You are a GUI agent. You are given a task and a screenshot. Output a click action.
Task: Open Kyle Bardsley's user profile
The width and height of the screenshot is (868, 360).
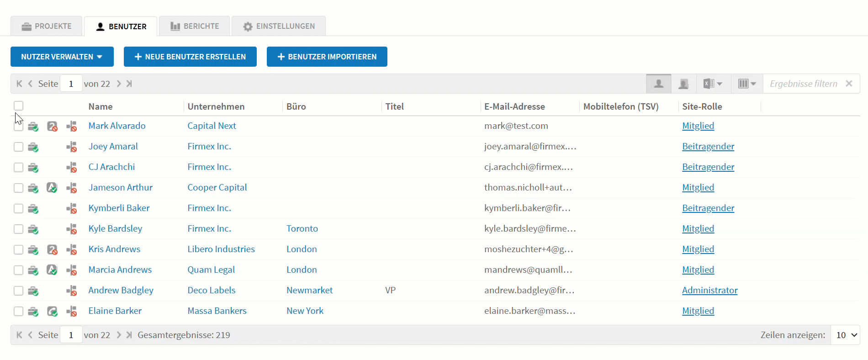115,228
